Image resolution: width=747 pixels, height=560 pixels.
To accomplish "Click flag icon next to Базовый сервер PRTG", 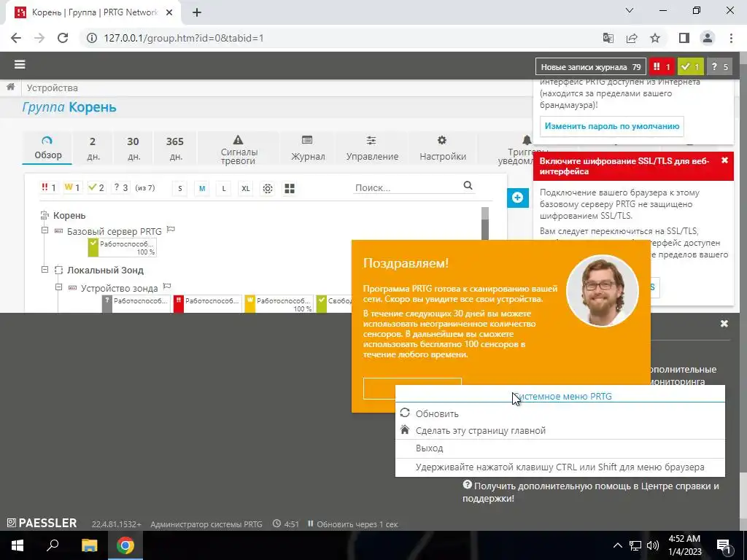I will pos(171,230).
